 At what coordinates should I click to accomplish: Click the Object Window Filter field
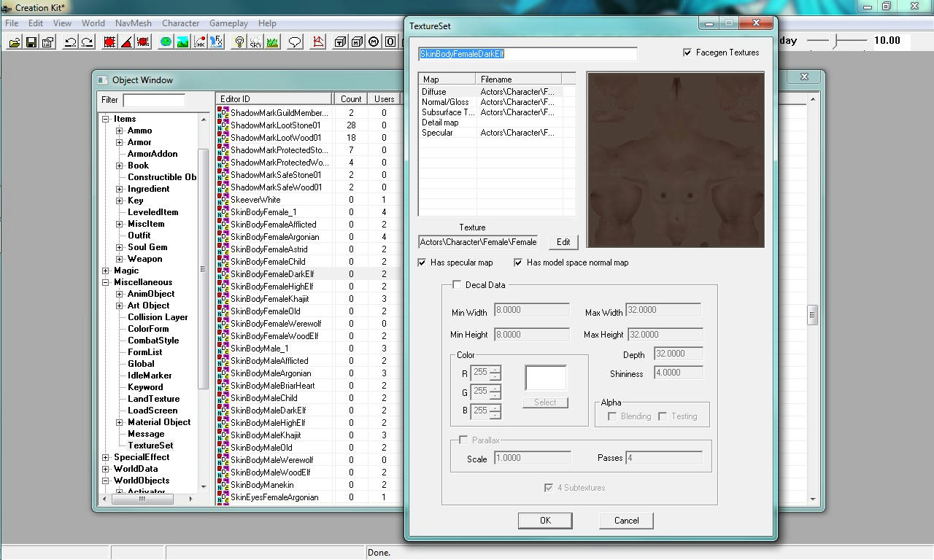154,100
